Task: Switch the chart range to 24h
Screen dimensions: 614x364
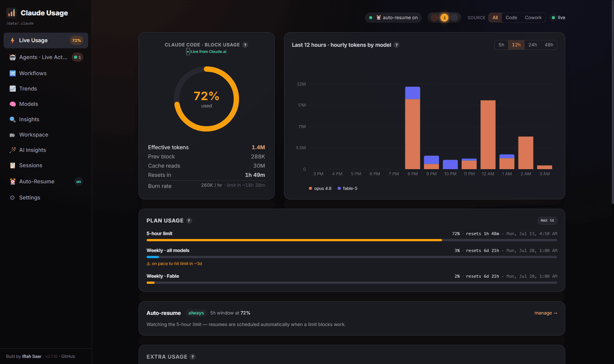Action: [x=533, y=45]
